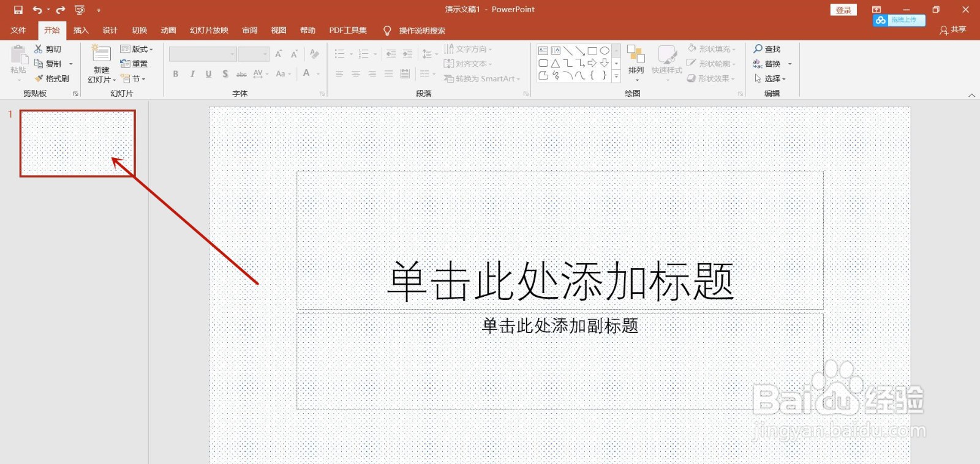Toggle bold formatting
Screen dimensions: 980x464
[176, 74]
